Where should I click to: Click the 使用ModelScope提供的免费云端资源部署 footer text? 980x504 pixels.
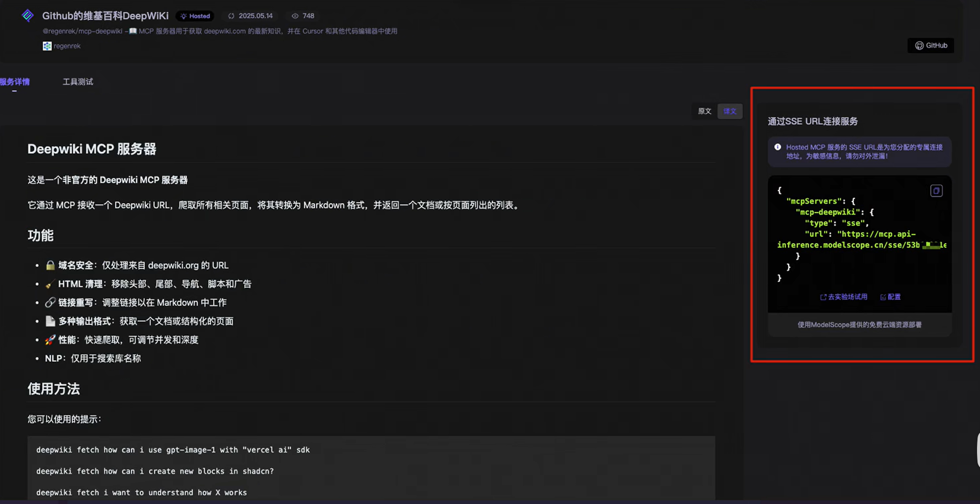(860, 325)
